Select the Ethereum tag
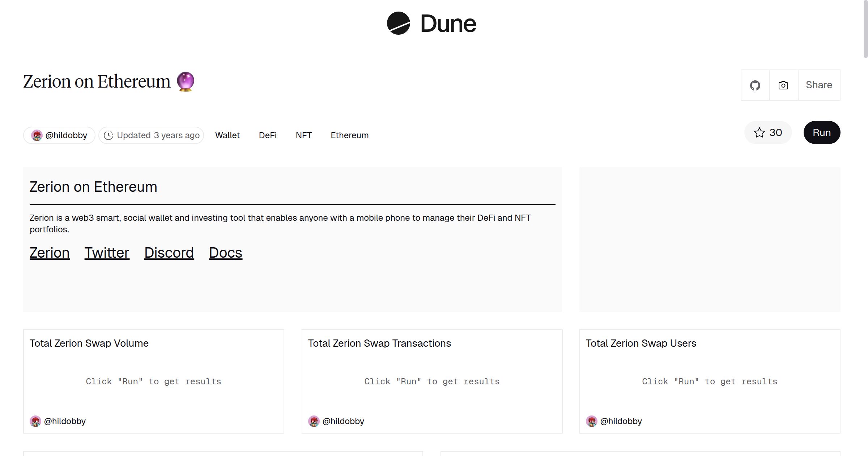The image size is (868, 456). pos(349,135)
